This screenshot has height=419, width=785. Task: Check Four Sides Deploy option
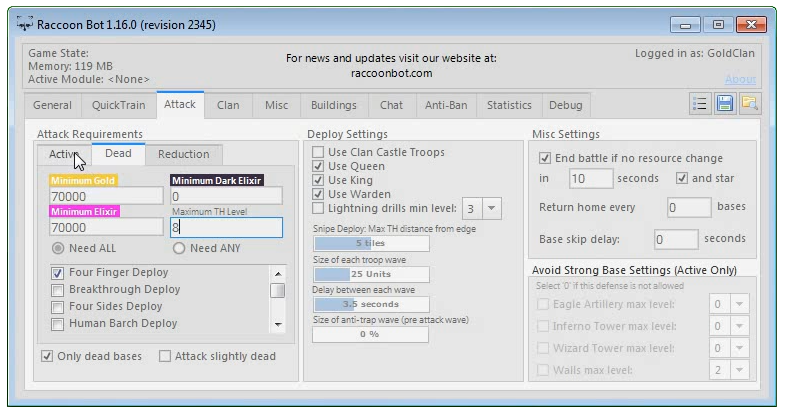click(x=58, y=307)
